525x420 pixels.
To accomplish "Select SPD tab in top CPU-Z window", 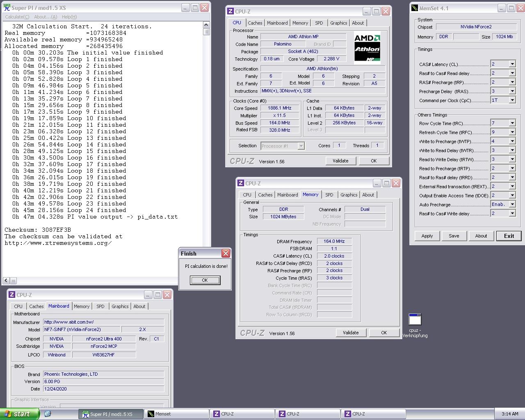I will point(319,23).
